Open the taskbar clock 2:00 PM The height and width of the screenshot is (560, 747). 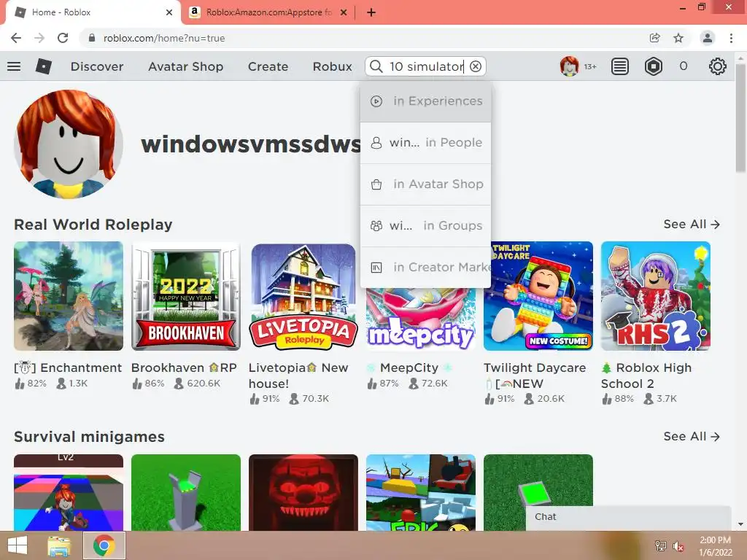click(715, 545)
